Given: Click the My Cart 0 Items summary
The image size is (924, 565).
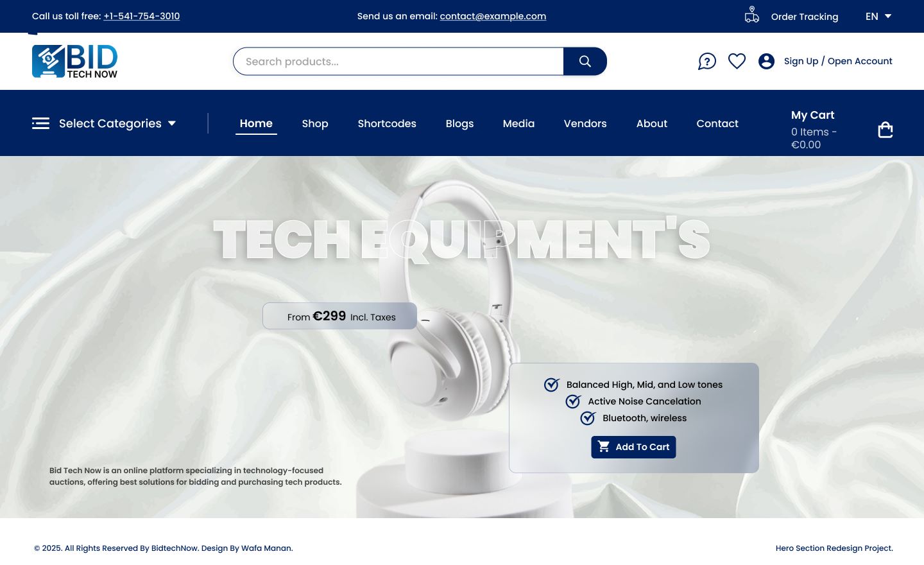Looking at the screenshot, I should coord(815,130).
